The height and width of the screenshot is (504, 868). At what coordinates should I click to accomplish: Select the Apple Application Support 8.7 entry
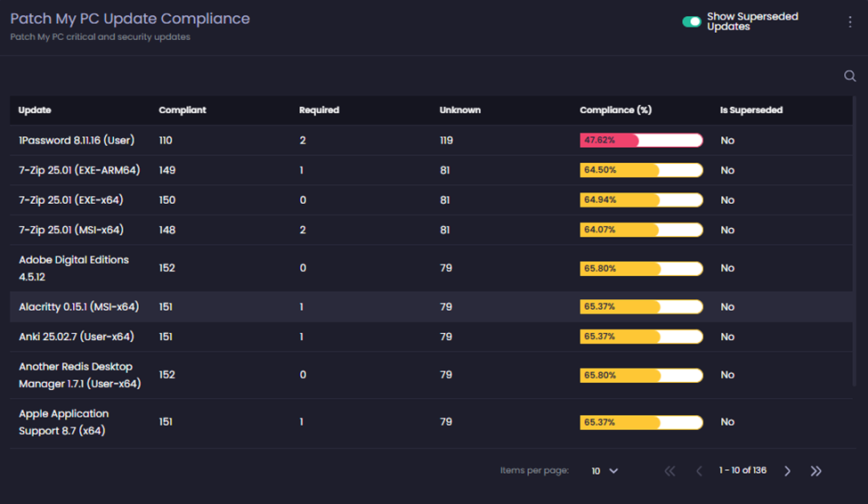coord(64,422)
